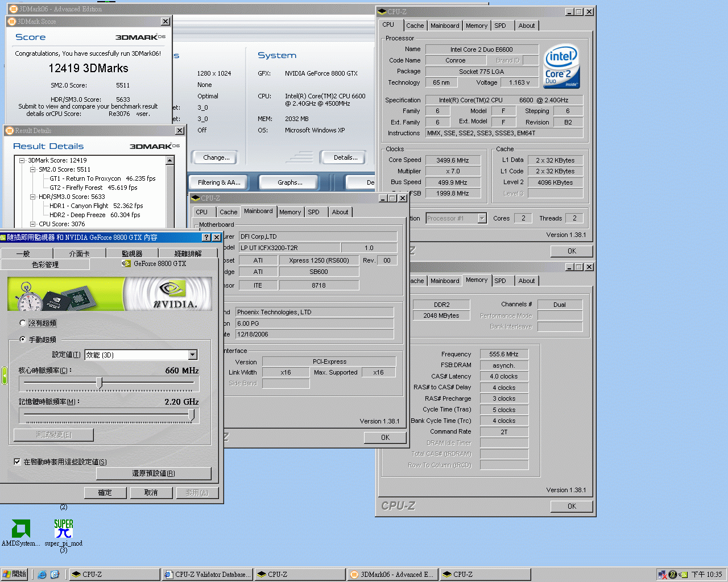Switch to 3DMark06 taskbar button
The width and height of the screenshot is (728, 582).
[392, 575]
